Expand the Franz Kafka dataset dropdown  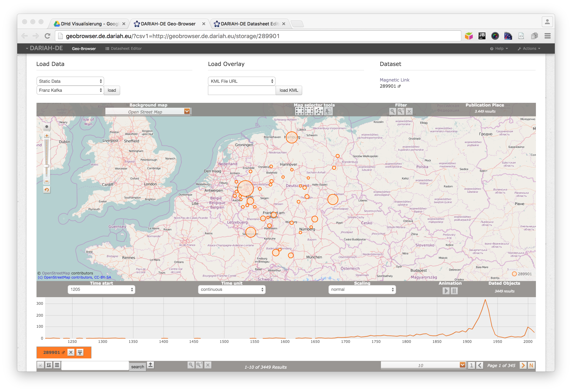click(x=70, y=90)
